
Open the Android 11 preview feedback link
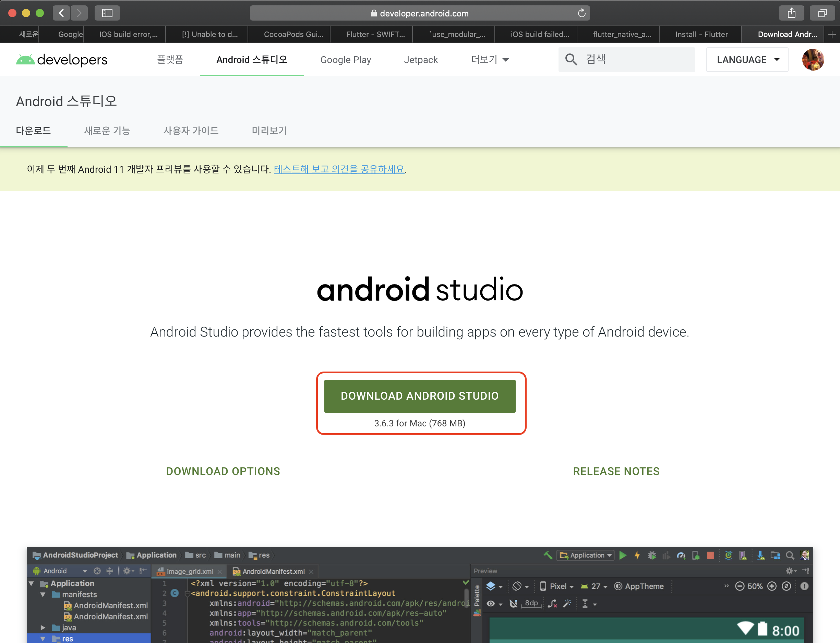(339, 169)
